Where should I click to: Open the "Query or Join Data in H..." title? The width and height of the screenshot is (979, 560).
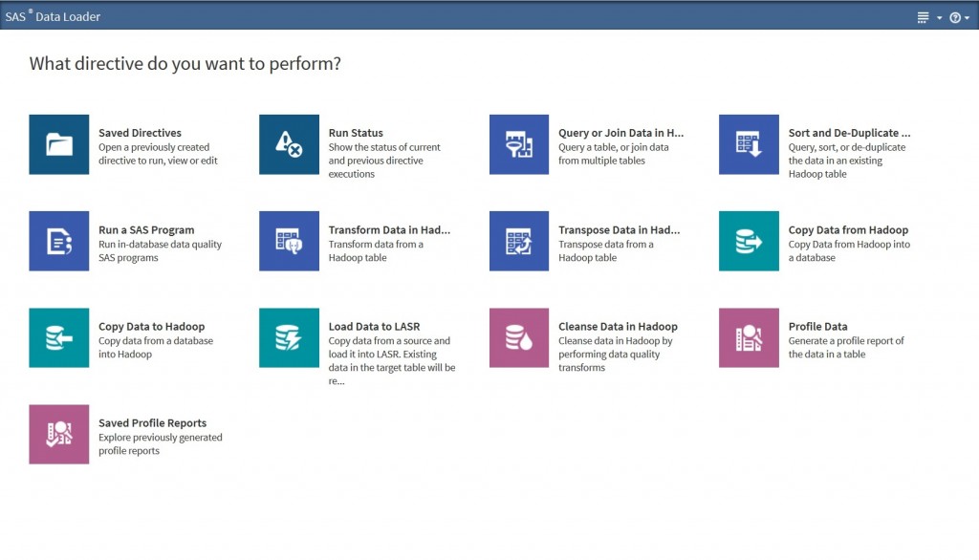(x=621, y=133)
